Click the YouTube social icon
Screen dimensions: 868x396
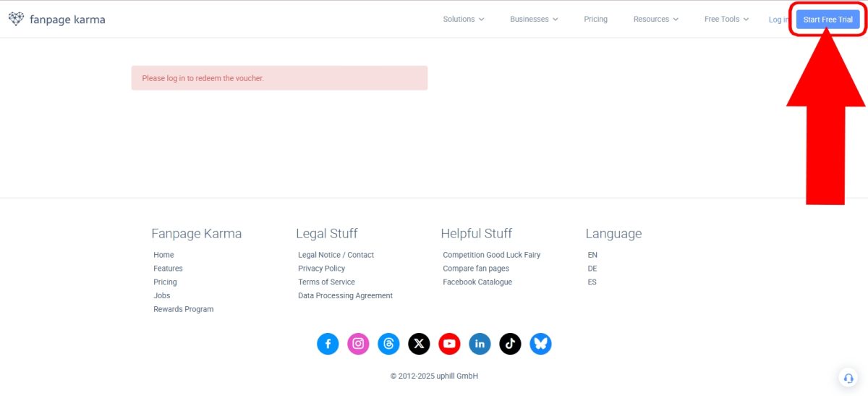click(x=449, y=343)
